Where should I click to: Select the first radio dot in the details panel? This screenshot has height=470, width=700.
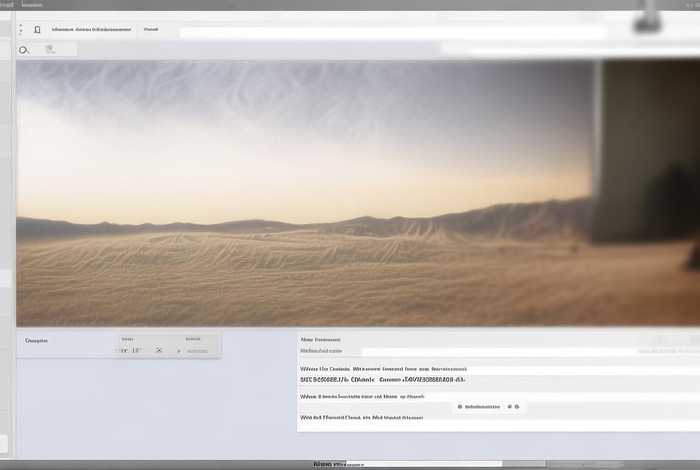(459, 407)
